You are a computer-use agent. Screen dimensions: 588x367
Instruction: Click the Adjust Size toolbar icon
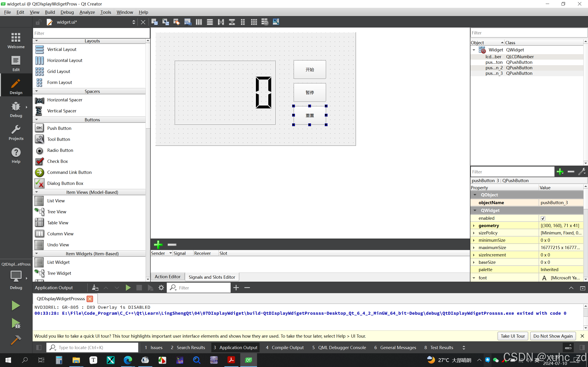(x=276, y=22)
